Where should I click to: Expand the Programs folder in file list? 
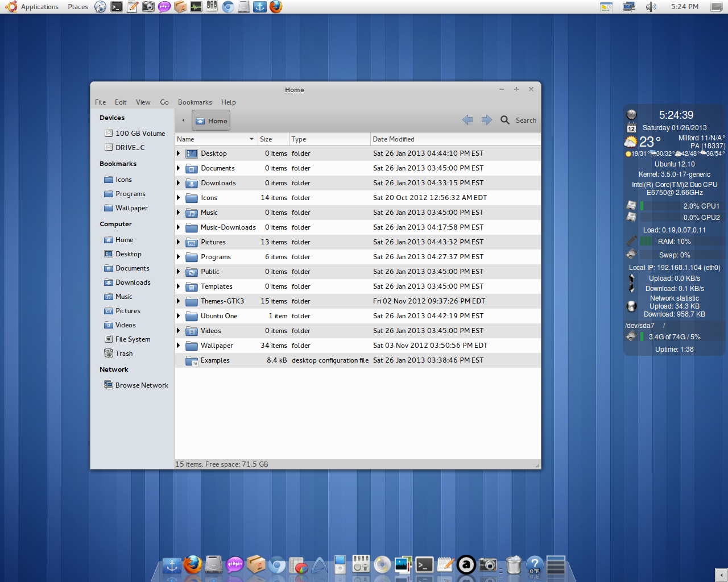click(x=179, y=257)
